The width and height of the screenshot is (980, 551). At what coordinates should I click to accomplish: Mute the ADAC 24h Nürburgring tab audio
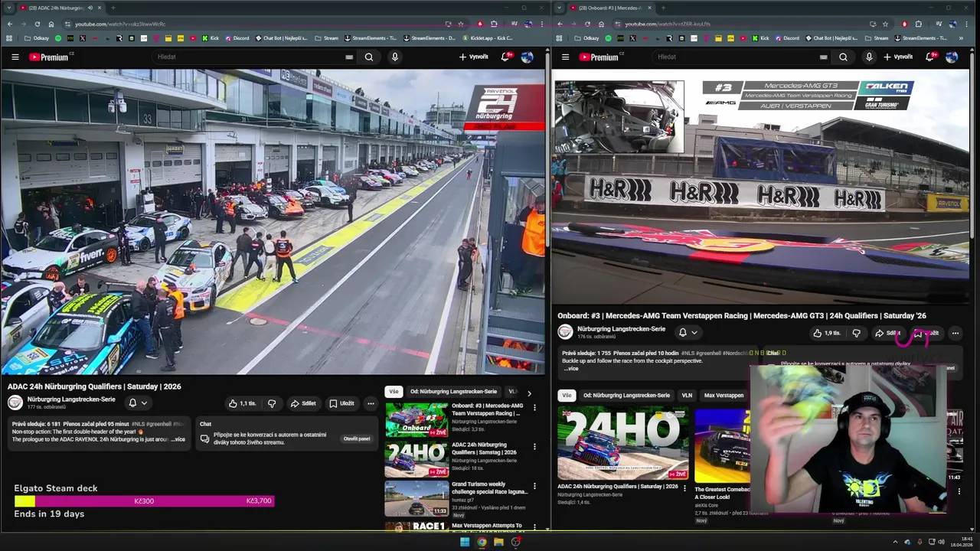(91, 8)
